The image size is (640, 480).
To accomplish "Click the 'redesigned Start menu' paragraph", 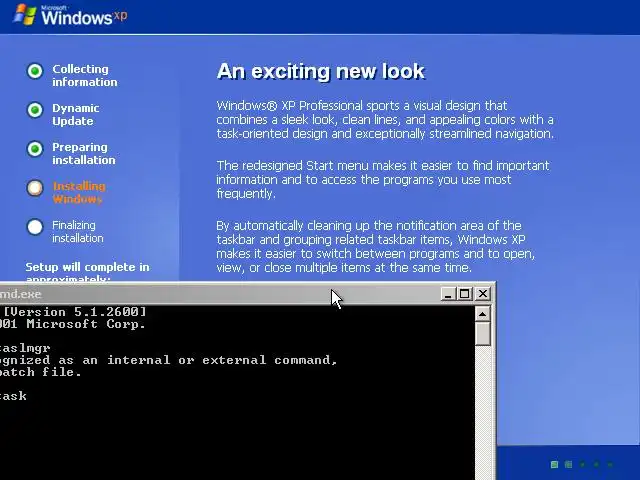I will [x=383, y=180].
